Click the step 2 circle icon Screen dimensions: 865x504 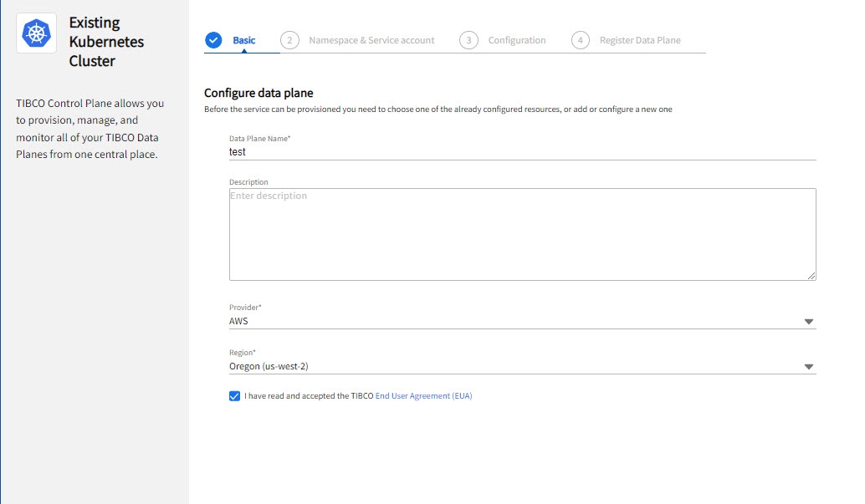[289, 40]
